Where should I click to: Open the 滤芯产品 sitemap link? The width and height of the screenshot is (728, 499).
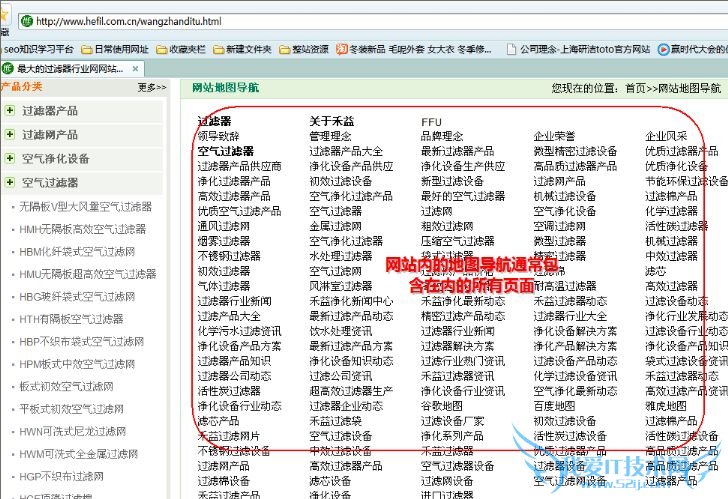(218, 421)
